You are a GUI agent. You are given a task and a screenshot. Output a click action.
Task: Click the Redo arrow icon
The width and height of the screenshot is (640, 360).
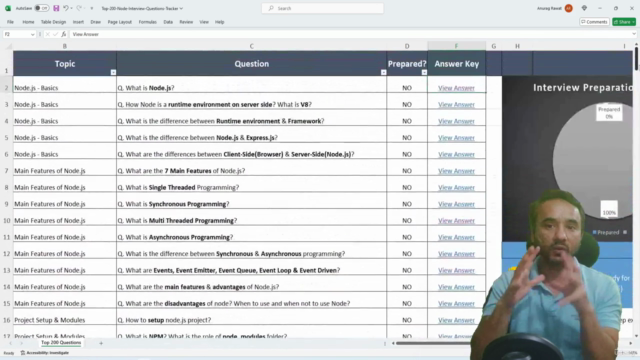pos(79,8)
